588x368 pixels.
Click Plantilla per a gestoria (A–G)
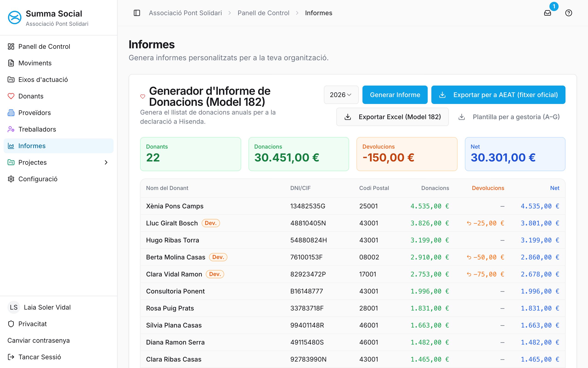pos(509,117)
